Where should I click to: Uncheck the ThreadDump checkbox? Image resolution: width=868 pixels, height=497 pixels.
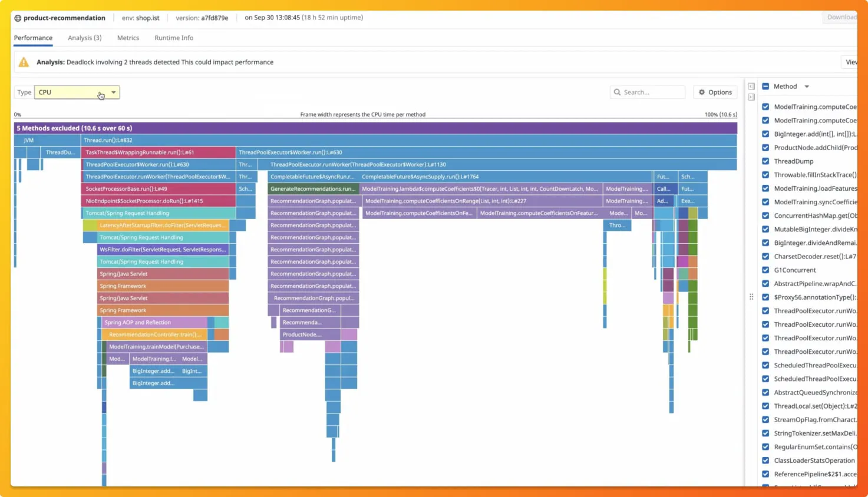(x=765, y=161)
